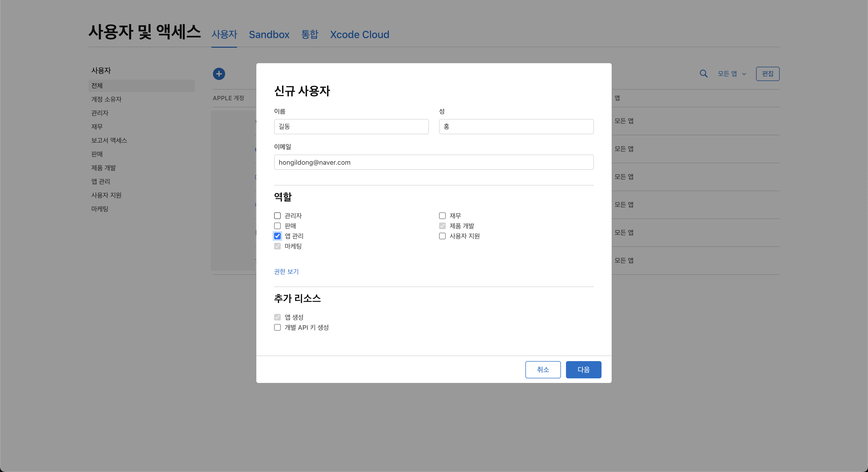Viewport: 868px width, 472px height.
Task: Open the 모든 앱 dropdown filter
Action: [731, 74]
